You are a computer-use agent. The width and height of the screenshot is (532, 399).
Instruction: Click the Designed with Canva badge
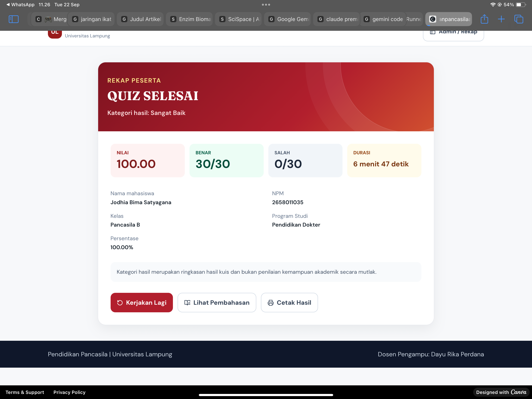tap(501, 392)
